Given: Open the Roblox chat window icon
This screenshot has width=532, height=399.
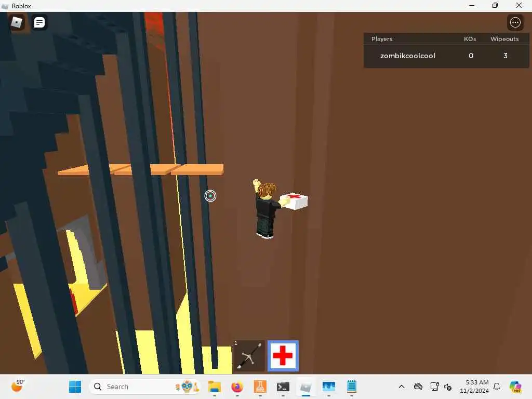Looking at the screenshot, I should tap(39, 22).
